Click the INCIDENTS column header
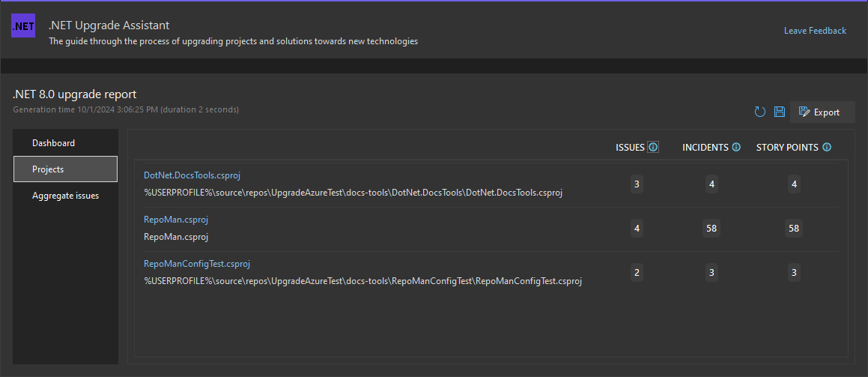The height and width of the screenshot is (377, 868). pyautogui.click(x=705, y=147)
